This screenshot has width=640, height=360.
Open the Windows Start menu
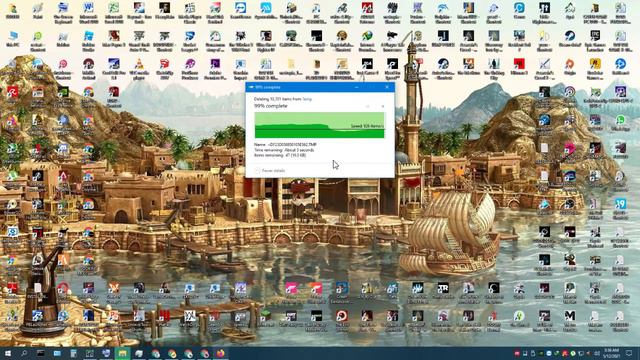(8, 353)
